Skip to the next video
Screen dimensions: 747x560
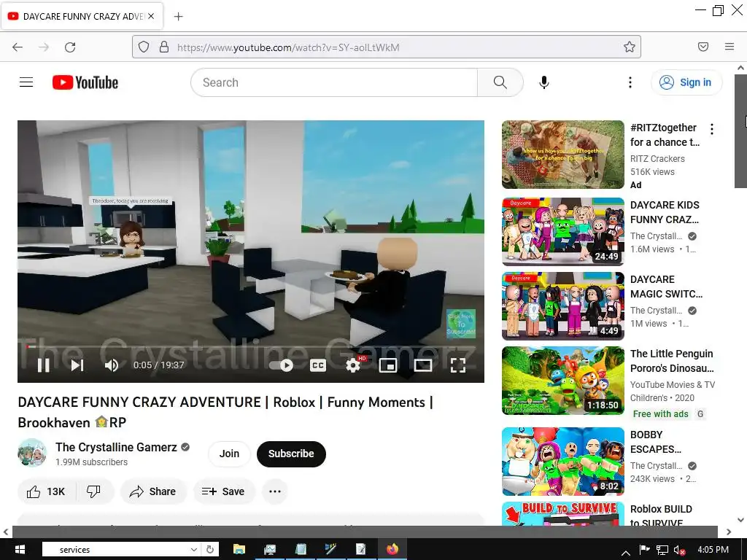coord(77,365)
